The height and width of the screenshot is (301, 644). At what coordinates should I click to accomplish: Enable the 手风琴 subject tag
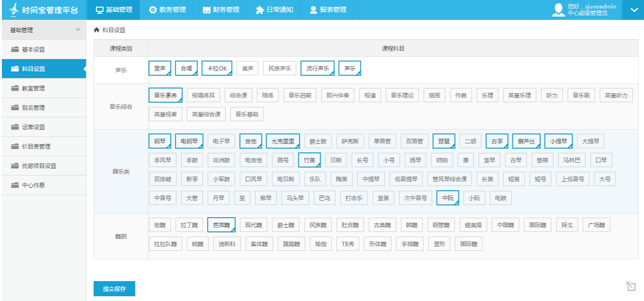[163, 160]
